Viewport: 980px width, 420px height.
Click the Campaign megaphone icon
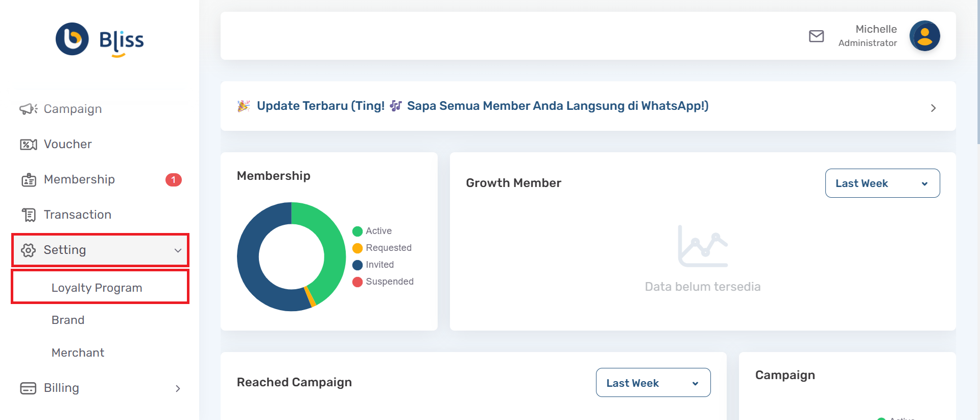[28, 109]
